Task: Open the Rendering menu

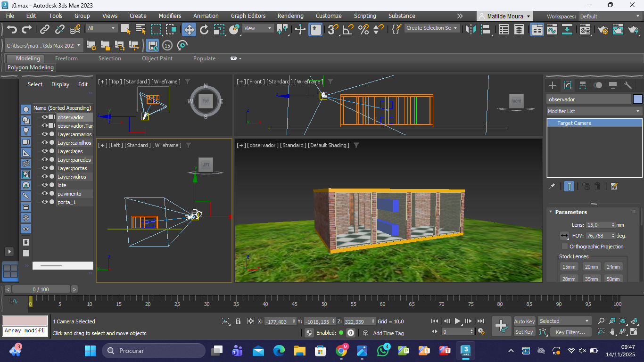Action: [x=290, y=16]
